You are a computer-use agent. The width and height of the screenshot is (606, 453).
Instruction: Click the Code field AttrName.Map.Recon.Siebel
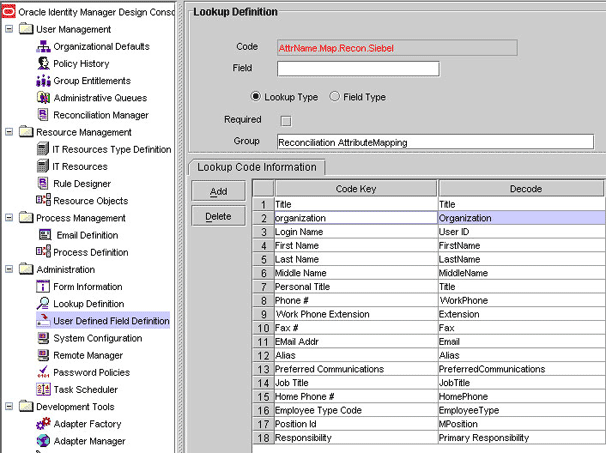point(397,48)
